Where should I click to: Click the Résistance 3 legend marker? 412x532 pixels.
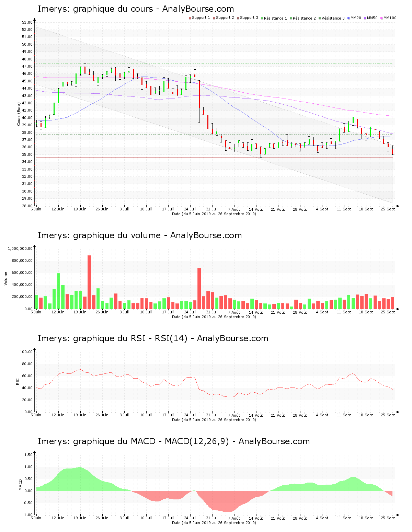(x=320, y=18)
